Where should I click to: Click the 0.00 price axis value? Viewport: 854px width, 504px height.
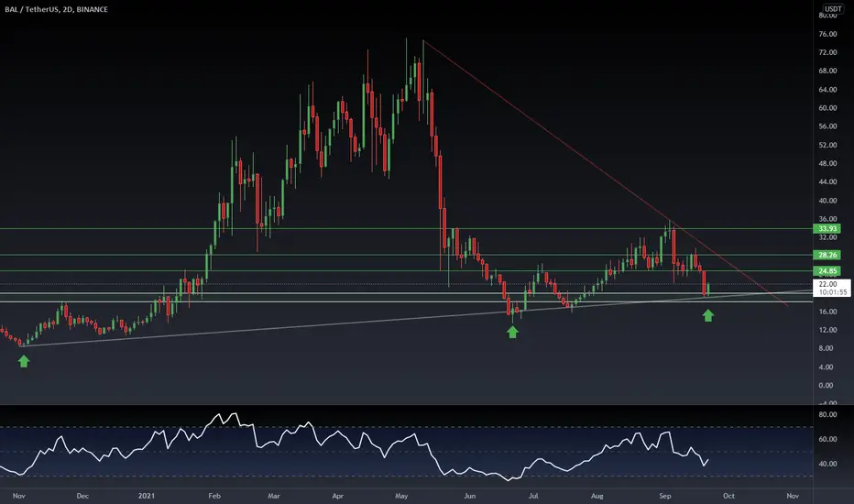[827, 385]
